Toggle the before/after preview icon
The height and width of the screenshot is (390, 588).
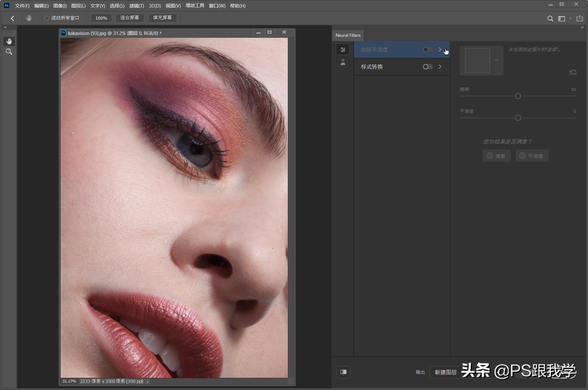click(343, 372)
